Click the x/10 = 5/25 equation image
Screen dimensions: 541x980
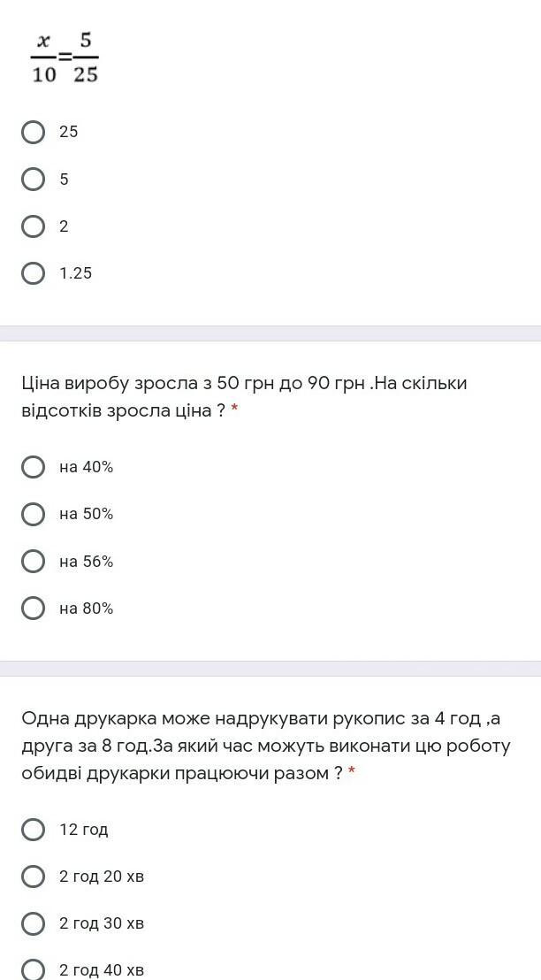(65, 58)
